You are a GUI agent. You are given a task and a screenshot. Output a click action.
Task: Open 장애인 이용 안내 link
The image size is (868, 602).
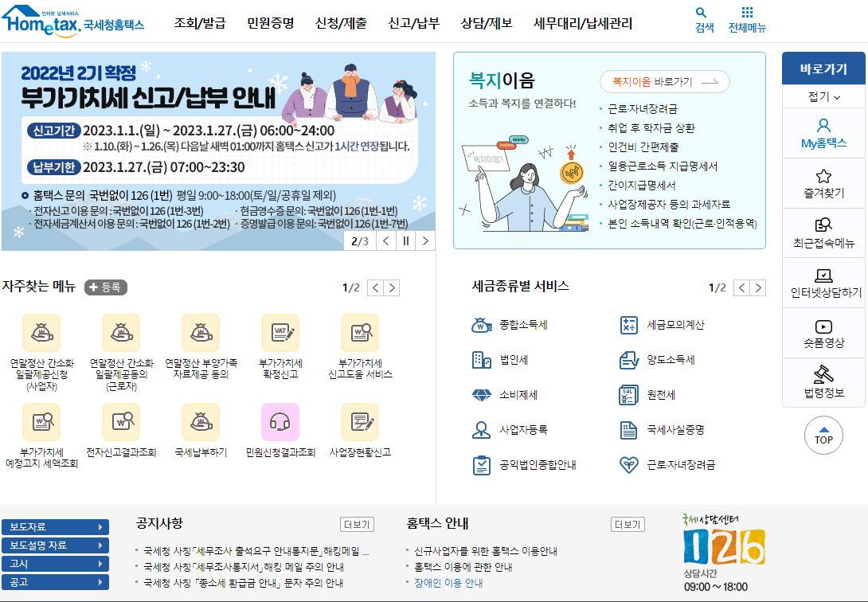coord(448,583)
